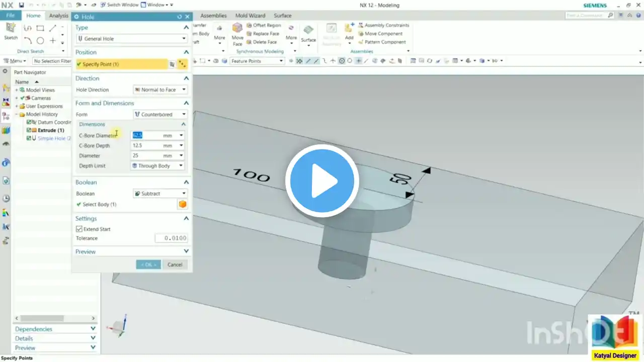Toggle the Extend Start checkbox
The height and width of the screenshot is (362, 644).
[x=79, y=229]
